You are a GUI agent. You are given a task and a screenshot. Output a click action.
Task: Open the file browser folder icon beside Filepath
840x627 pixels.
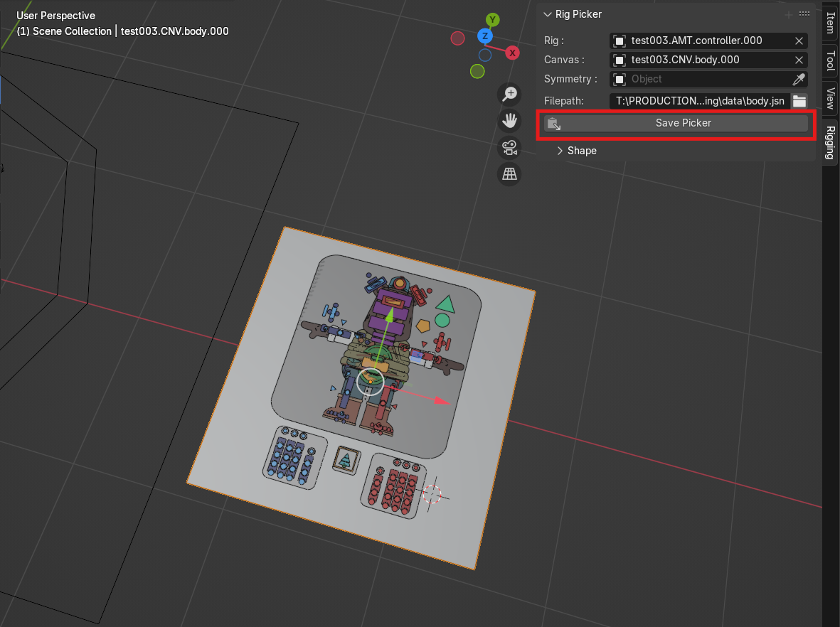(799, 101)
